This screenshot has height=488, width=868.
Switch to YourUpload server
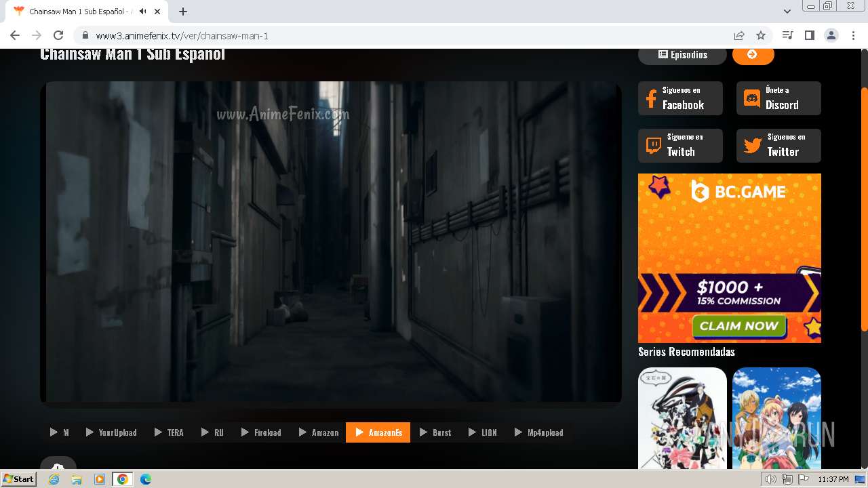tap(111, 432)
